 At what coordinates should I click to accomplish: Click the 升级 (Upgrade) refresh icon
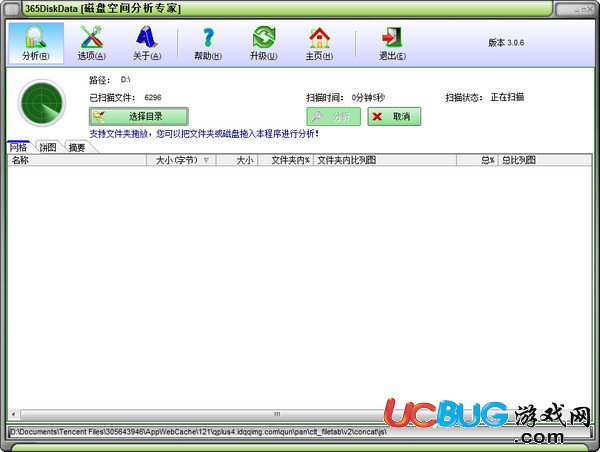coord(263,43)
